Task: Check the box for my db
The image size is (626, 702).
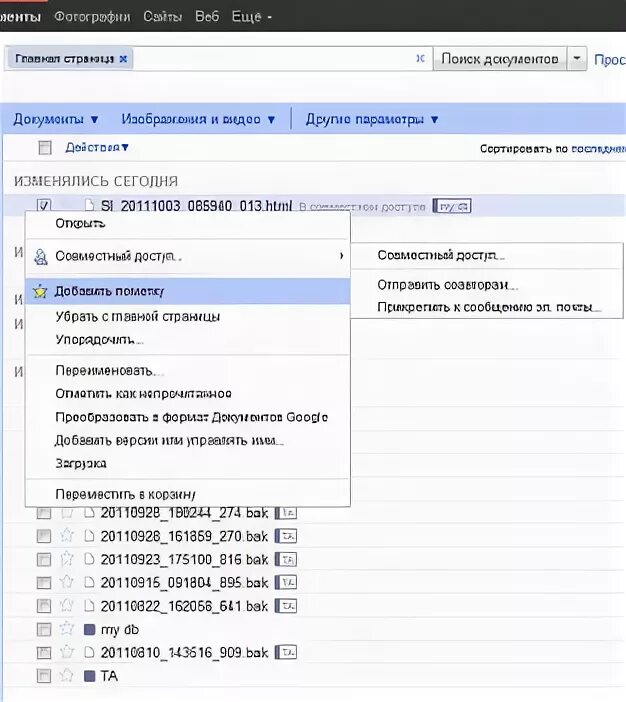Action: tap(44, 629)
